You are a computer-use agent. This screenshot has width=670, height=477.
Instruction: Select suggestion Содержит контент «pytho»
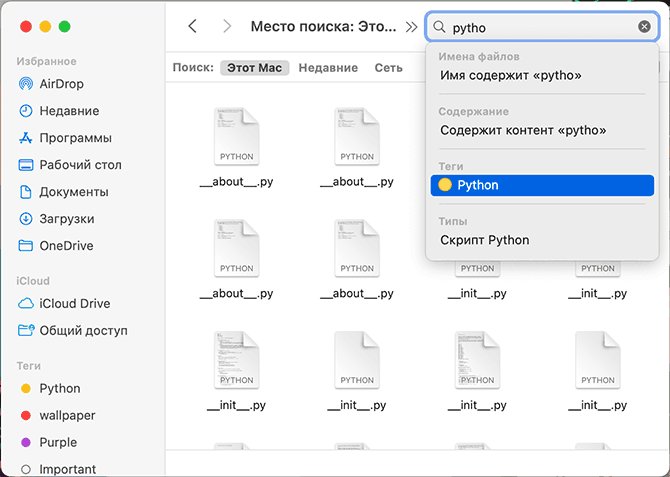[x=542, y=130]
